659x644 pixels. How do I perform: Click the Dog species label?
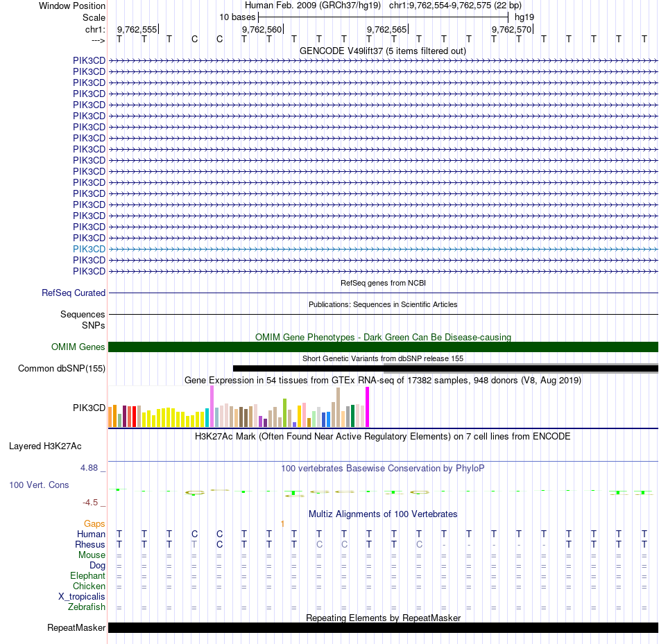click(x=97, y=566)
